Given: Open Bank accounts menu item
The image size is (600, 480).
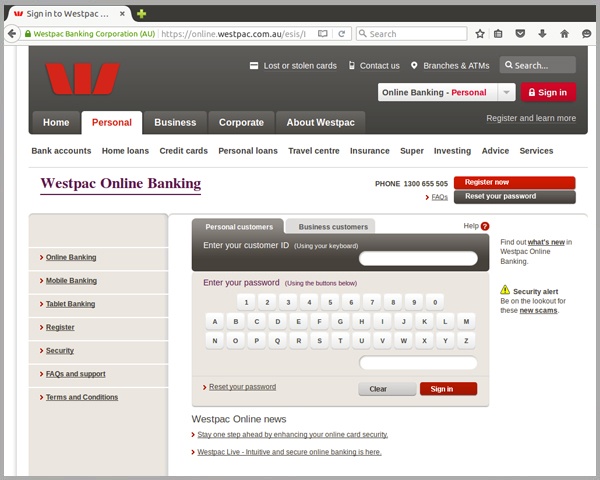Looking at the screenshot, I should tap(61, 151).
